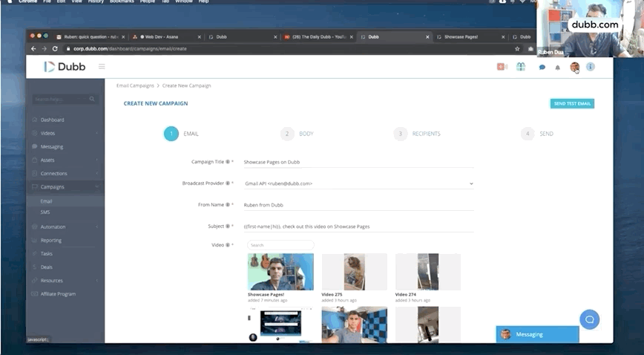Go to step 3 Recipients
The image size is (644, 355).
[x=417, y=134]
